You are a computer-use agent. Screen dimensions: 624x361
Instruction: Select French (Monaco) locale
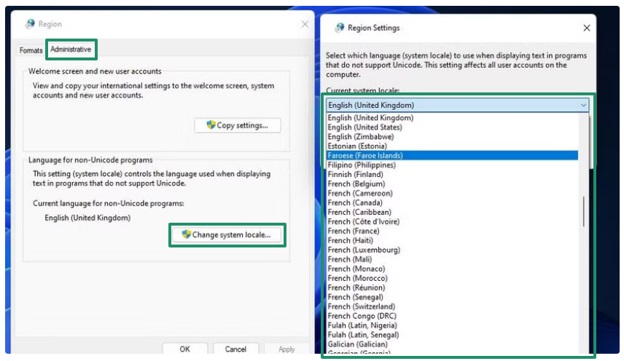tap(452, 269)
